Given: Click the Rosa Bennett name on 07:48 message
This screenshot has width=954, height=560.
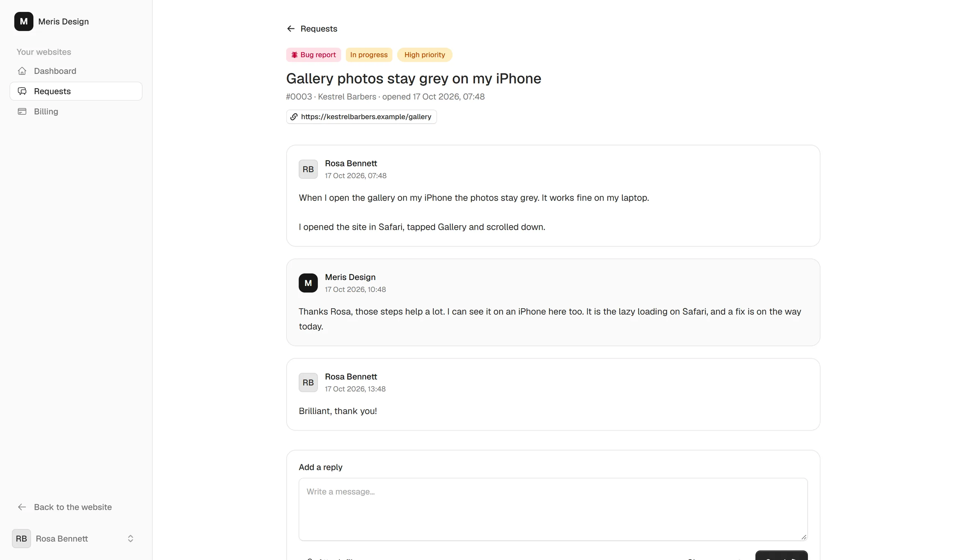Looking at the screenshot, I should click(351, 163).
